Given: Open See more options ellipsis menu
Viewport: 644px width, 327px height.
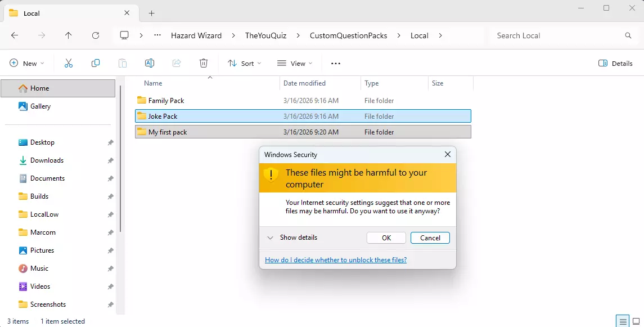Looking at the screenshot, I should (x=336, y=64).
